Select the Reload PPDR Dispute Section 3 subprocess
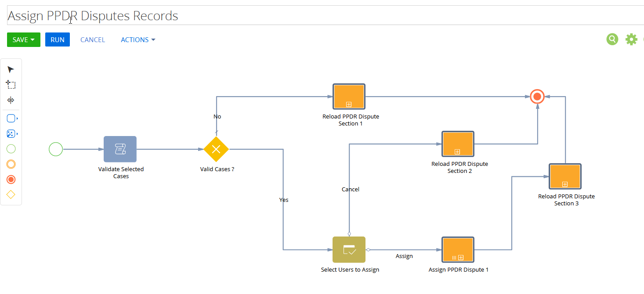Image resolution: width=644 pixels, height=294 pixels. click(x=565, y=176)
